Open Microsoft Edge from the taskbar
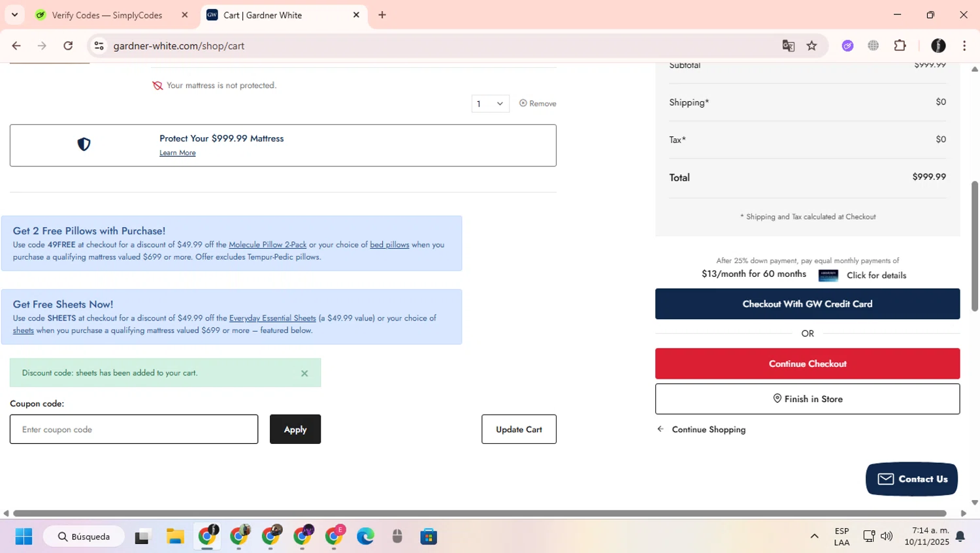The width and height of the screenshot is (980, 553). coord(365,537)
